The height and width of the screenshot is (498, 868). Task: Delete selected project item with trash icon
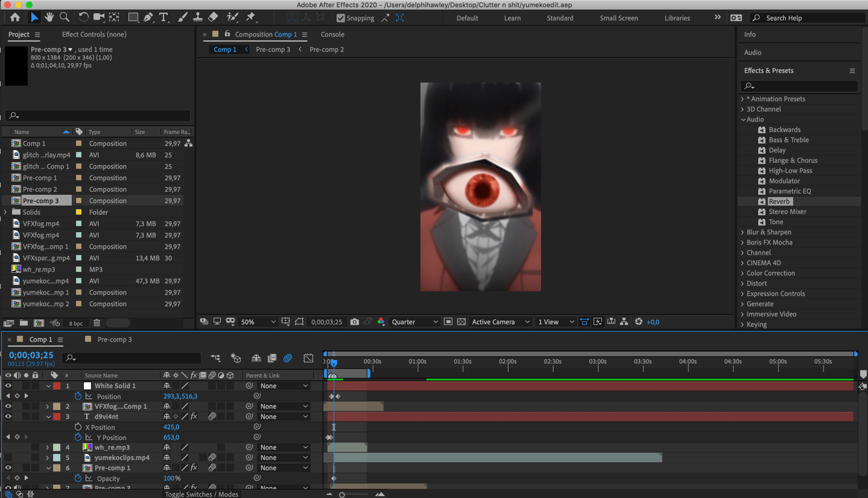[x=97, y=323]
